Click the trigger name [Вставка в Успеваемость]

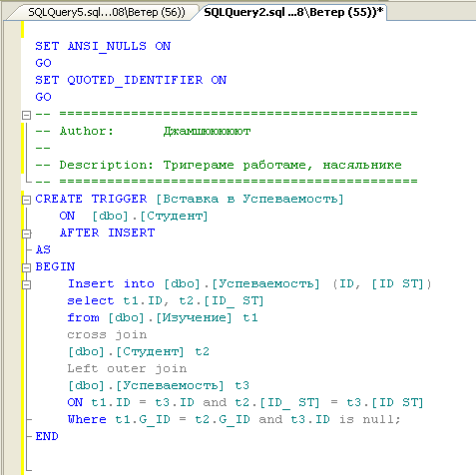point(249,199)
